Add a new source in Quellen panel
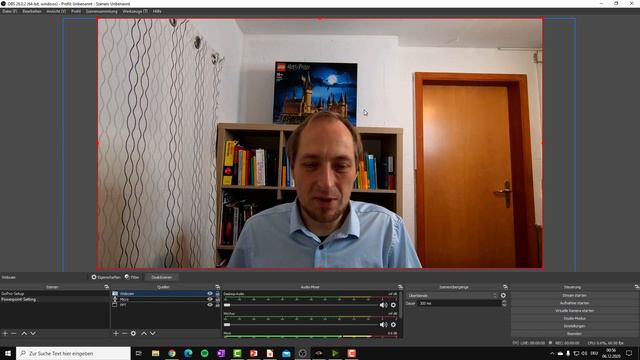 tap(116, 333)
